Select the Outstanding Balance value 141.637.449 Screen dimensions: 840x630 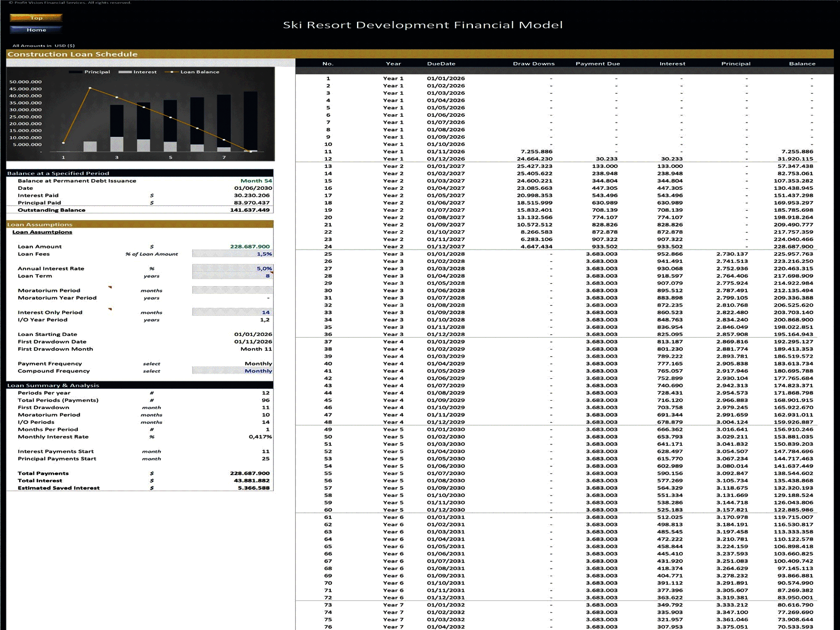250,210
